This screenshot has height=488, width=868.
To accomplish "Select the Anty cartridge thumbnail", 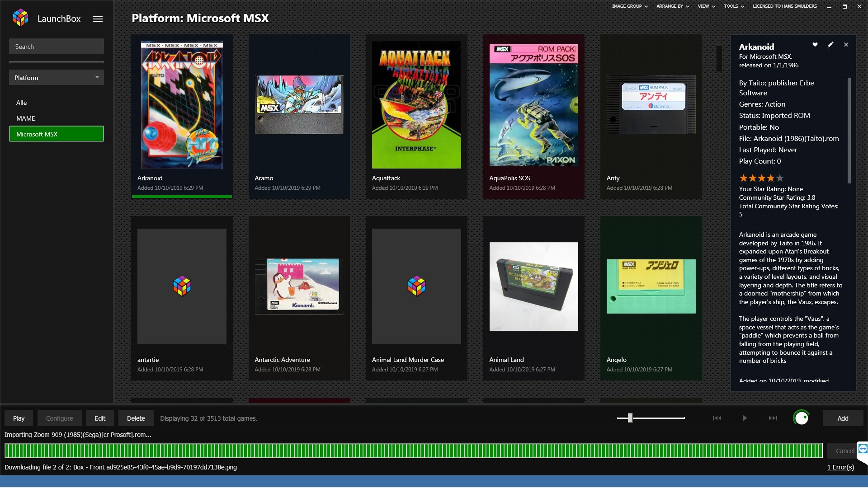I will tap(651, 104).
